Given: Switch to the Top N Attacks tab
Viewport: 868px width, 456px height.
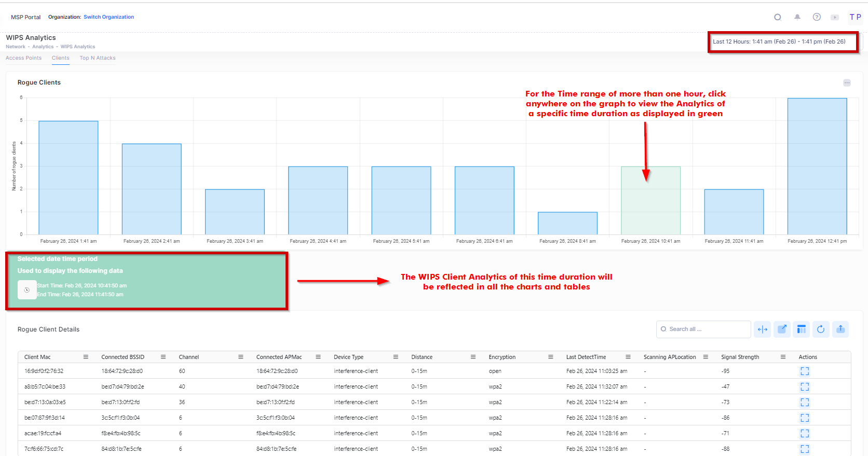Looking at the screenshot, I should click(98, 58).
